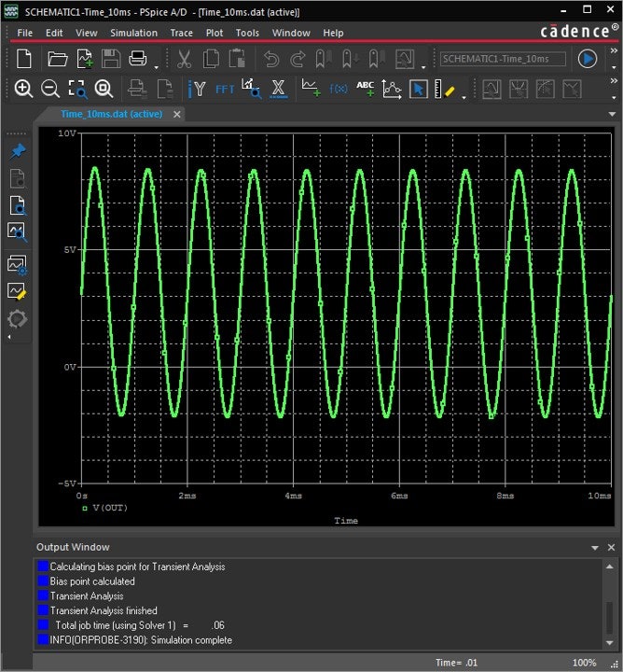Zoom out of the plot
This screenshot has height=672, width=623.
50,90
